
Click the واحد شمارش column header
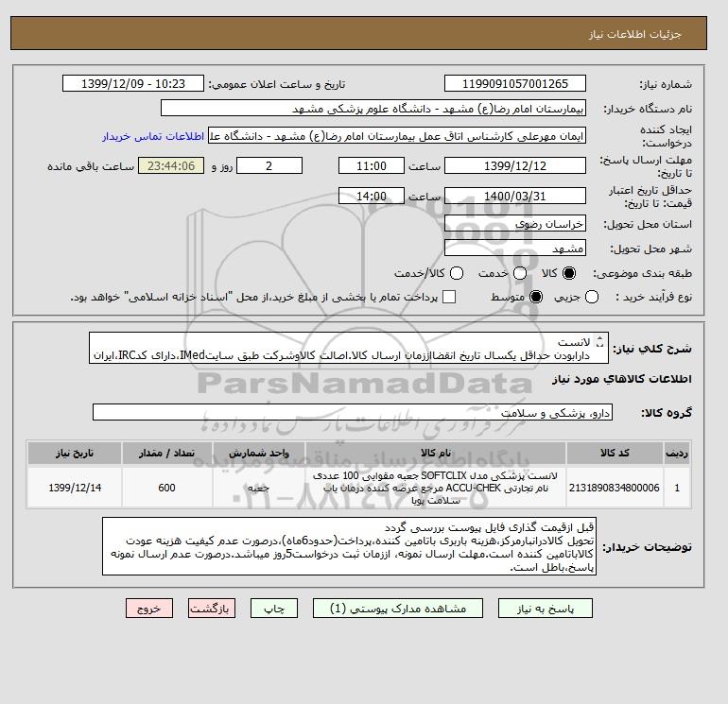[x=259, y=453]
